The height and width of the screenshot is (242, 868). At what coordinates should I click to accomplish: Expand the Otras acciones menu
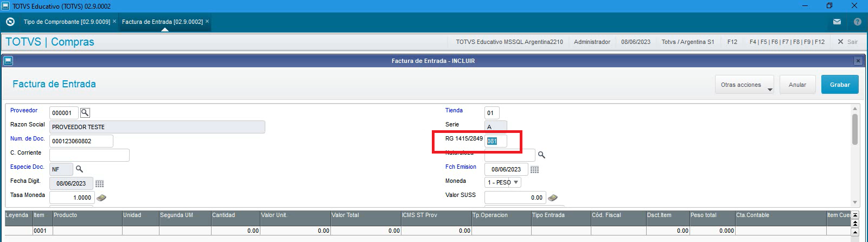tap(744, 85)
